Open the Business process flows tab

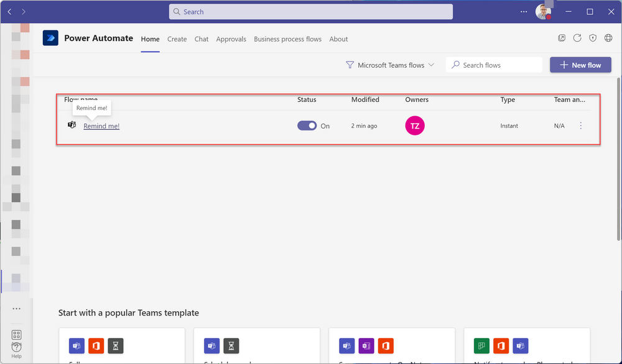[287, 39]
